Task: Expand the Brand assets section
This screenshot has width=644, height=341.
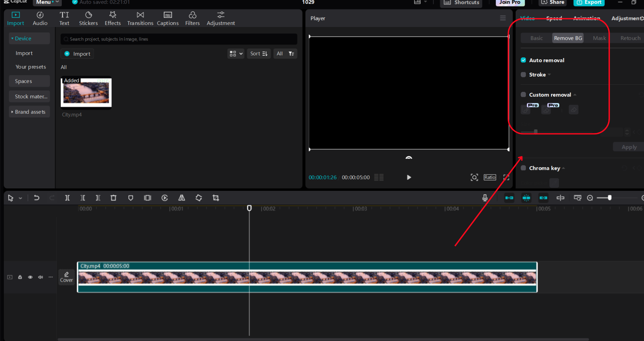Action: click(29, 112)
